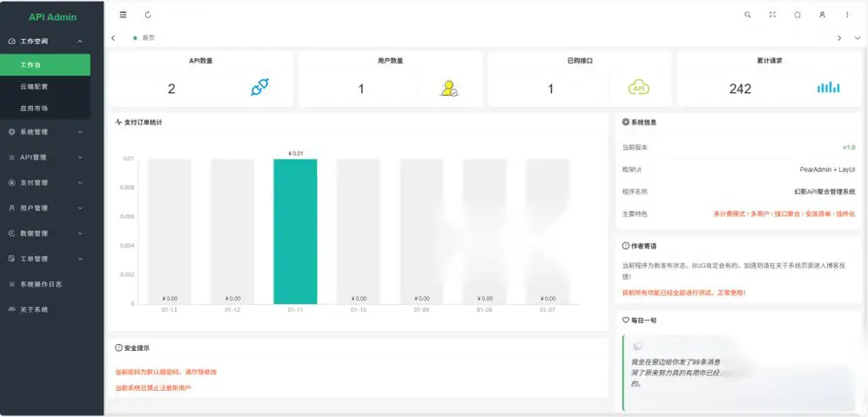Click the yellow user icon for 用户数量
Screen dimensions: 868x417
449,89
